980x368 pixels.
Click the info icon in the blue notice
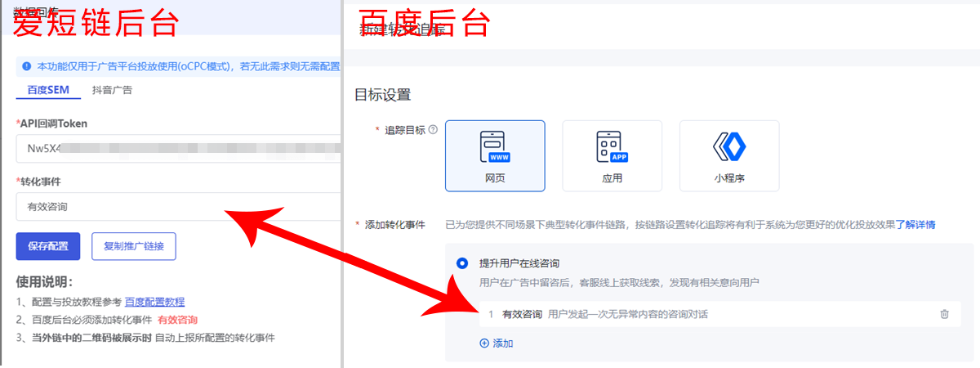[27, 65]
